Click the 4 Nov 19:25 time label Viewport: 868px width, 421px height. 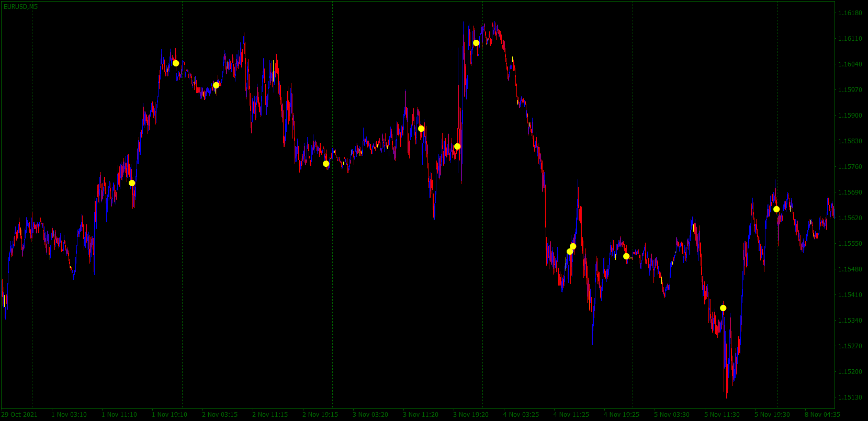coord(622,415)
